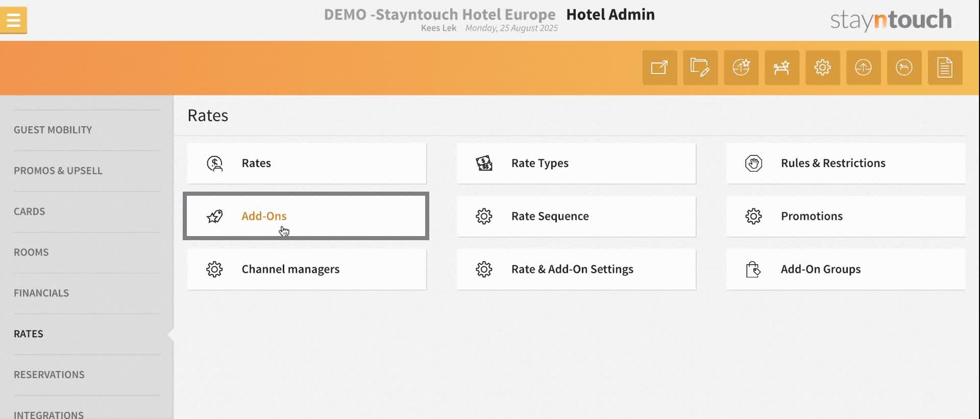The width and height of the screenshot is (980, 419).
Task: Click the folder-with-pencil toolbar icon
Action: click(x=700, y=67)
